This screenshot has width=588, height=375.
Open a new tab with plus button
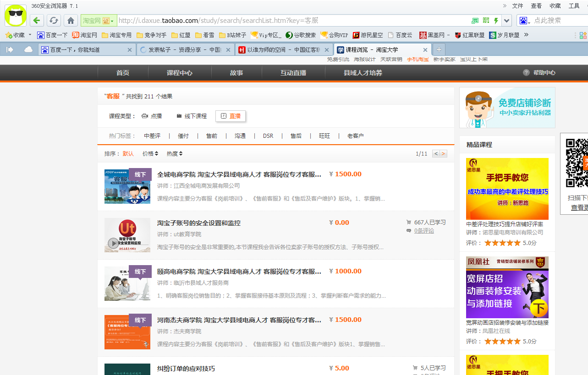[x=439, y=49]
